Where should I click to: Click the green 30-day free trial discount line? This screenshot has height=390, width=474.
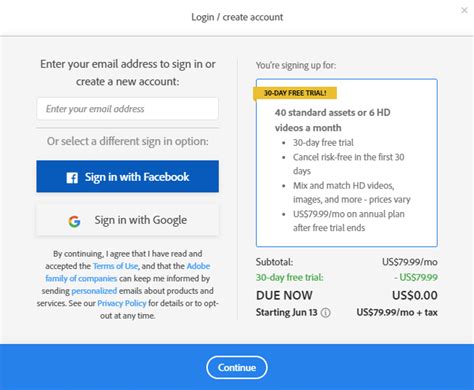(x=347, y=277)
